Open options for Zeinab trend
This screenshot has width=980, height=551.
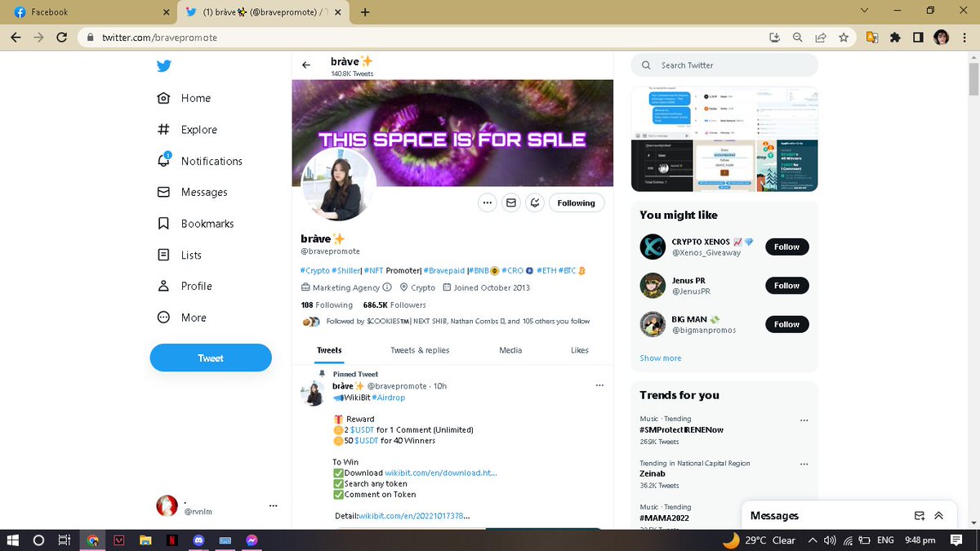804,464
